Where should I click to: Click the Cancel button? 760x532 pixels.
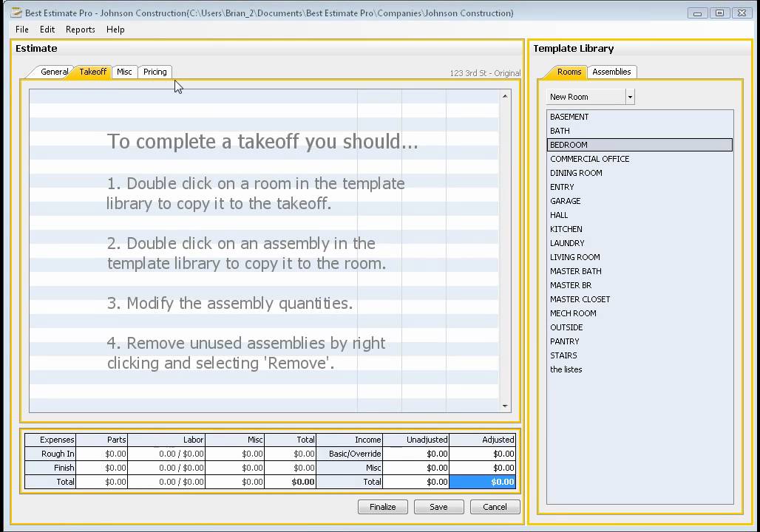pos(495,507)
